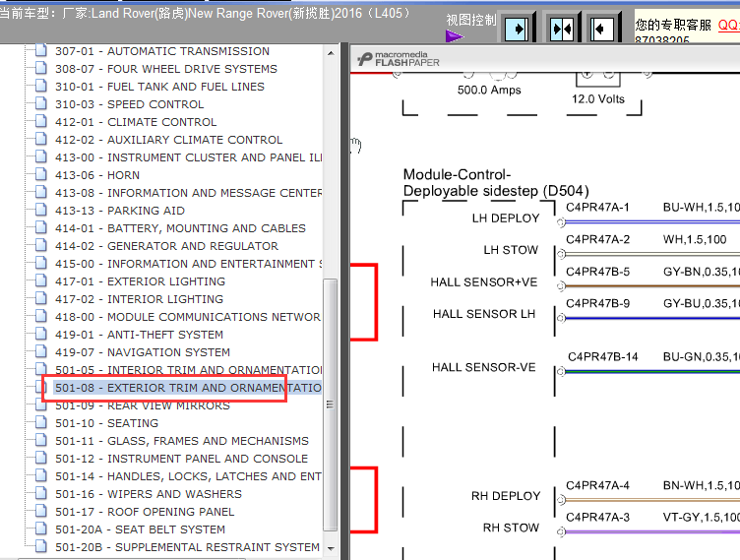Image resolution: width=740 pixels, height=560 pixels.
Task: Click document icon beside 308-07 Four Wheel Drive
Action: (x=41, y=68)
